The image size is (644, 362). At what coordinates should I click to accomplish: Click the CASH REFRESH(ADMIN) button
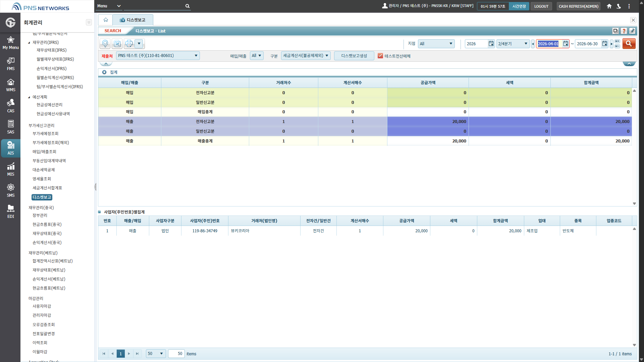[579, 6]
